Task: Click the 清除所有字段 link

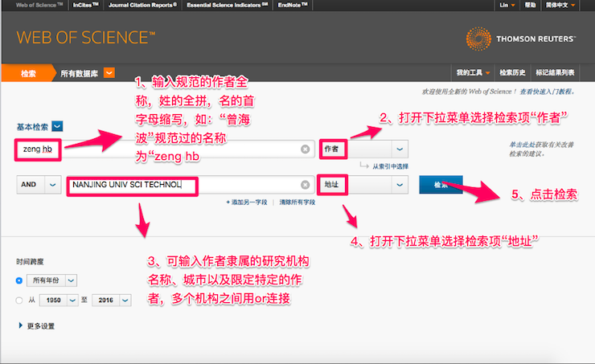Action: coord(297,202)
